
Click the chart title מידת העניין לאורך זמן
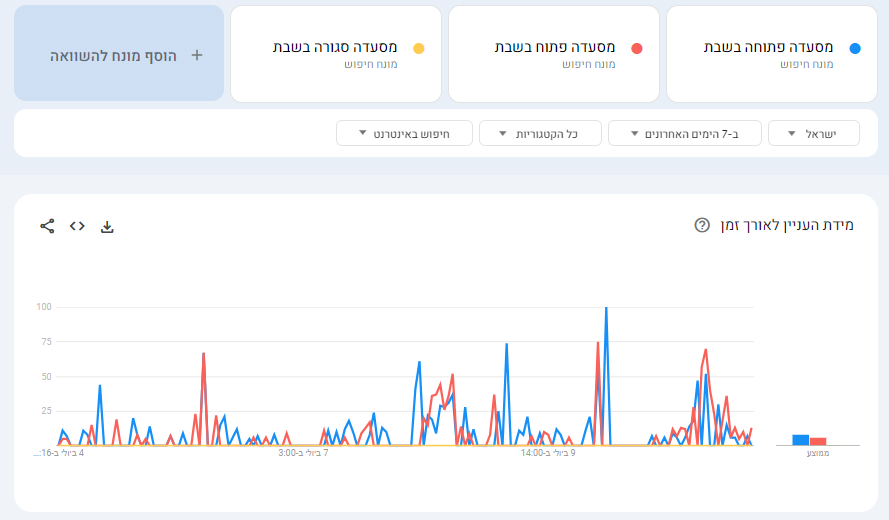pos(787,225)
